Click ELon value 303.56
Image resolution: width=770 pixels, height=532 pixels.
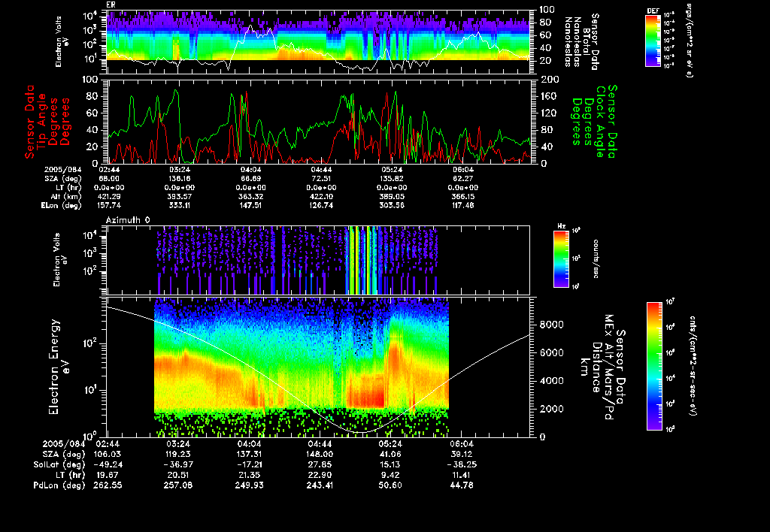(x=392, y=206)
